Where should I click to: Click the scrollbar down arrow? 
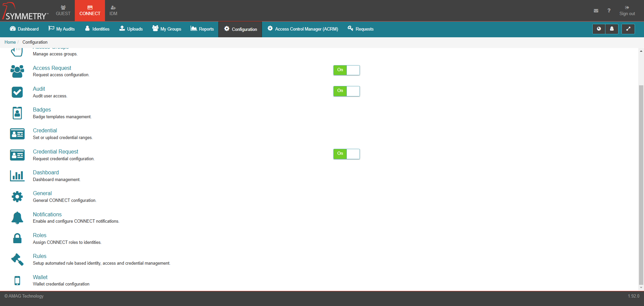click(641, 288)
